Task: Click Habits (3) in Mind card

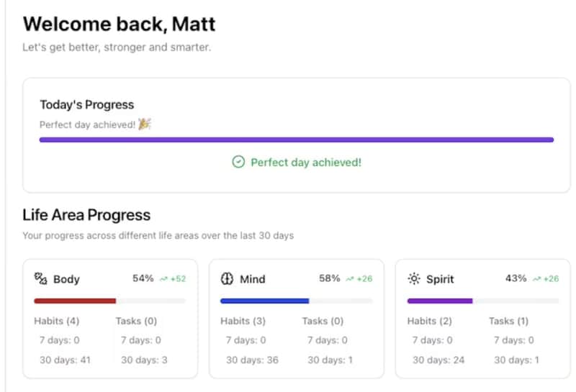Action: tap(243, 322)
